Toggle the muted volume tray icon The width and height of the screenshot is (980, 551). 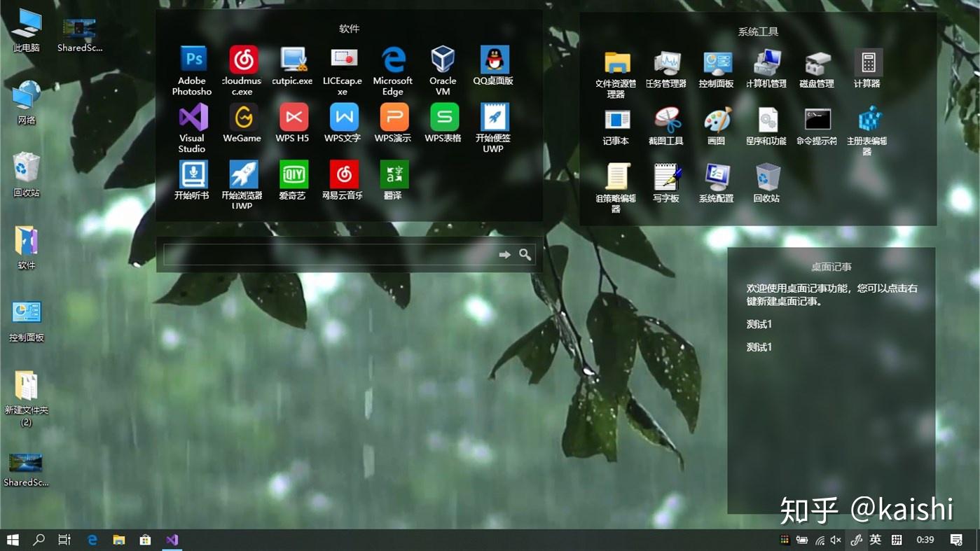point(836,540)
